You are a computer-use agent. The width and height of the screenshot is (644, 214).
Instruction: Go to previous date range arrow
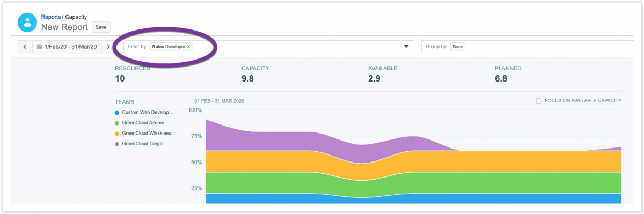[x=25, y=47]
